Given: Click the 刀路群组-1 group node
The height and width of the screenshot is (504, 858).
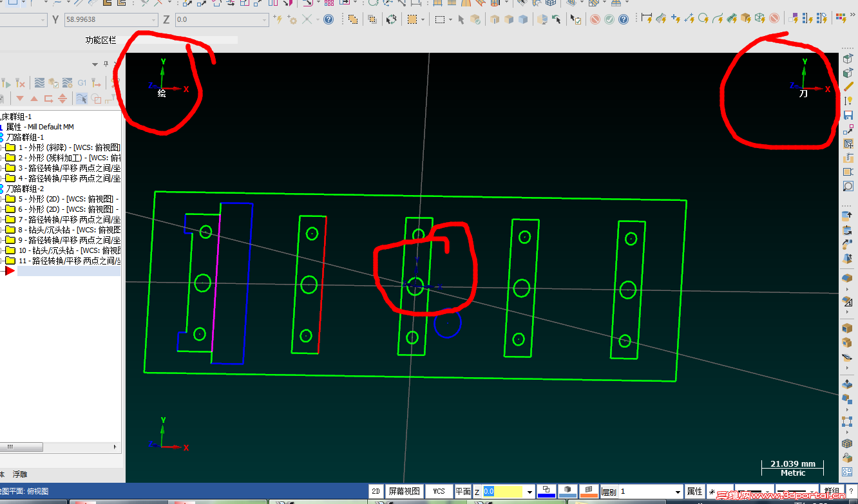Looking at the screenshot, I should [x=24, y=137].
